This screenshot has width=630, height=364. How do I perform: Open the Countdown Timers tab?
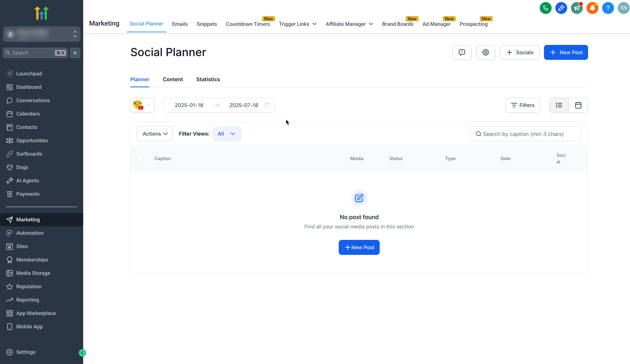pos(248,24)
